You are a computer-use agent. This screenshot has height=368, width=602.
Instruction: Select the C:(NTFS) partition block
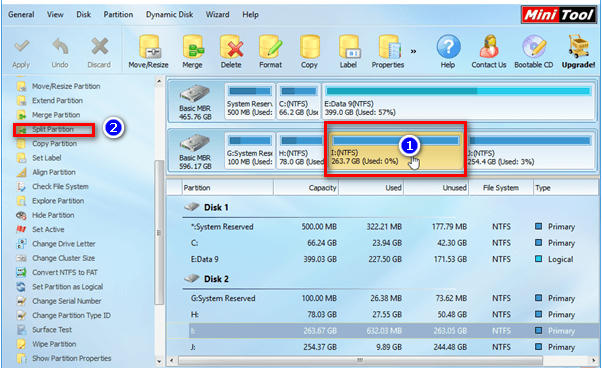[x=298, y=101]
